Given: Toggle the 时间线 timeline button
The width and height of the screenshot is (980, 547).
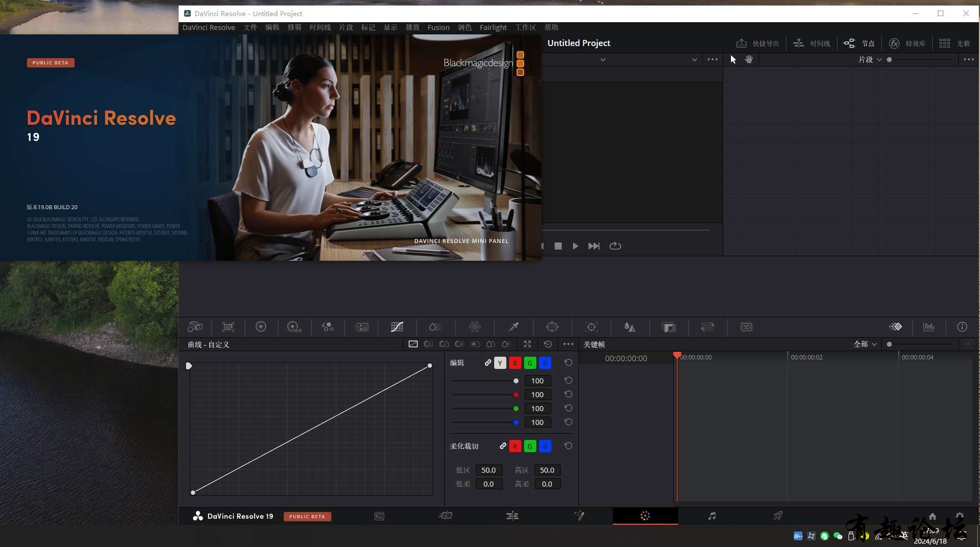Looking at the screenshot, I should point(812,43).
